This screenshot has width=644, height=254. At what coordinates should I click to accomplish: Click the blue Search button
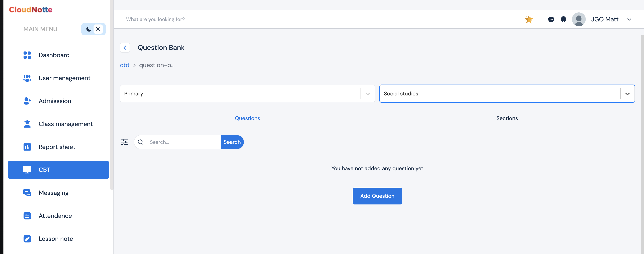(232, 142)
